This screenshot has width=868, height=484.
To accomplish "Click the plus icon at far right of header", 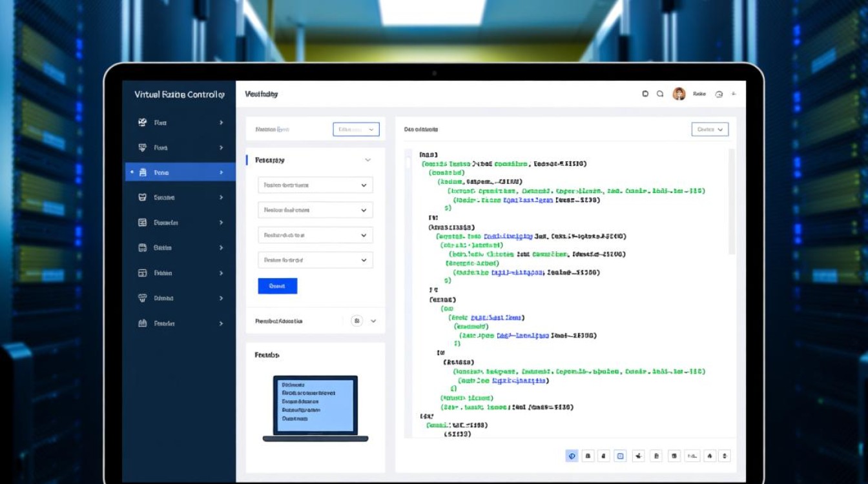I will point(734,94).
